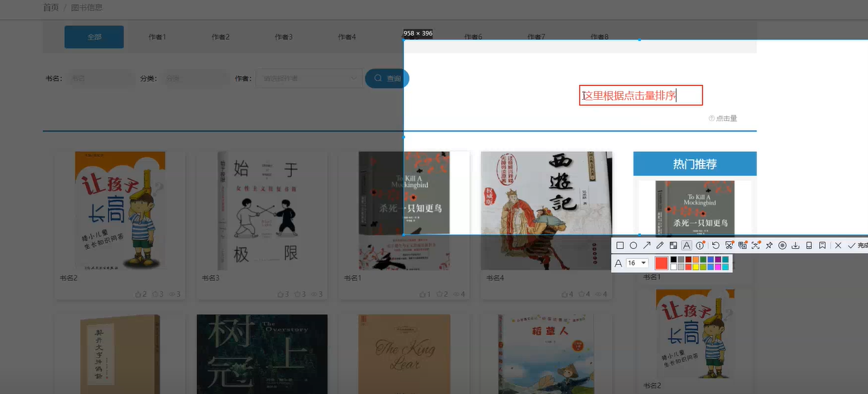This screenshot has width=868, height=394.
Task: Switch to the 作者7 tab
Action: [536, 37]
